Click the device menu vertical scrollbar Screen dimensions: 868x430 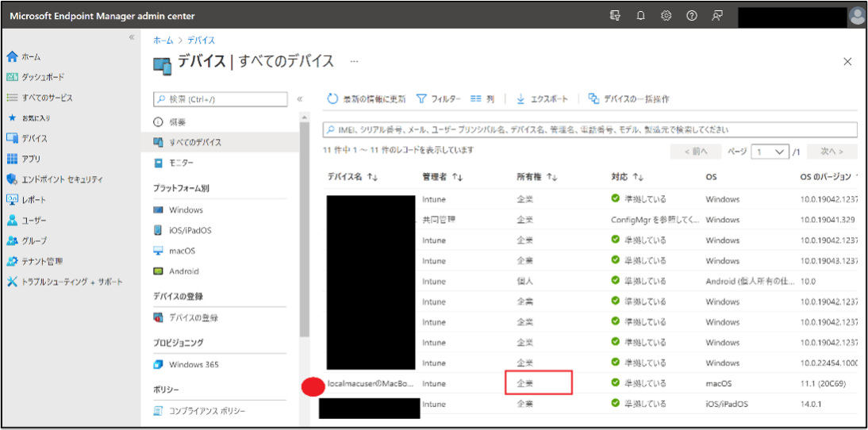click(x=305, y=229)
